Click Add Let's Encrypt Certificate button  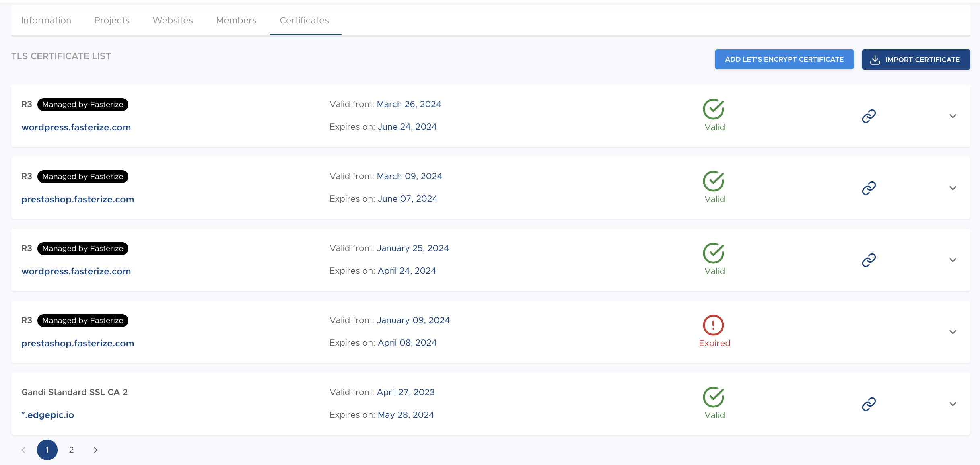[x=784, y=60]
